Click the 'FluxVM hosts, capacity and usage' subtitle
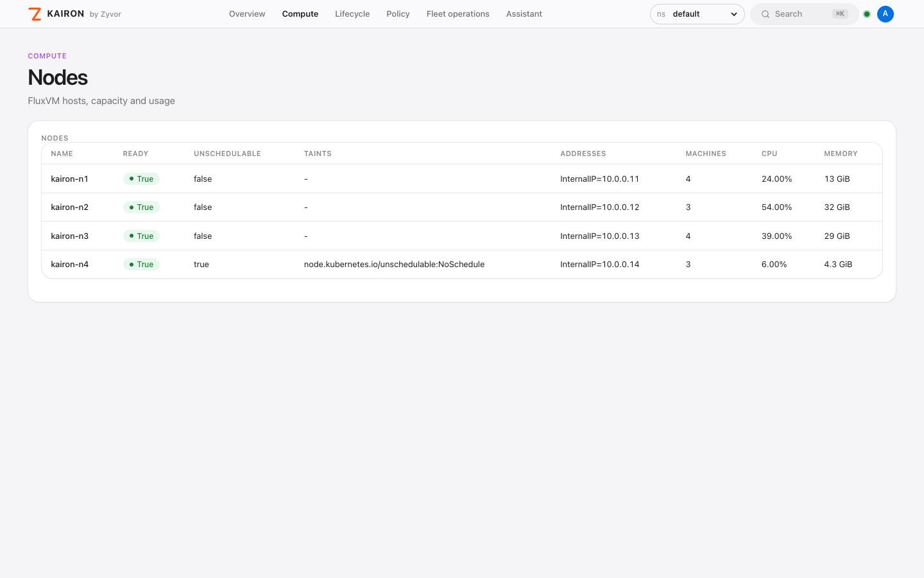Screen dimensions: 924x578 (x=101, y=101)
